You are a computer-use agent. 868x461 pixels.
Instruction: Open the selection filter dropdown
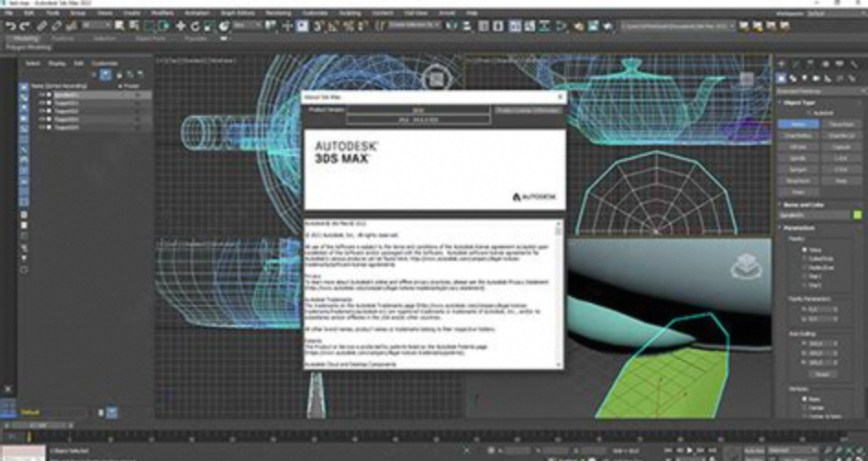click(x=95, y=26)
